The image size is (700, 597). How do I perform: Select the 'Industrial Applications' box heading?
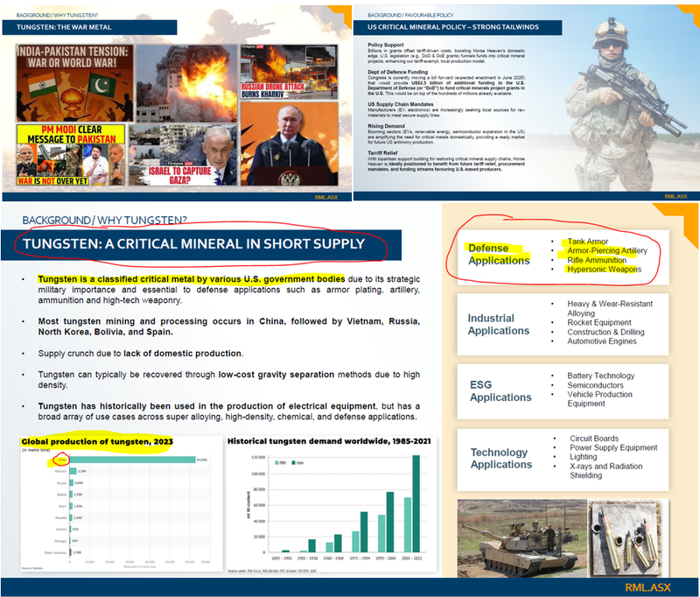(x=498, y=324)
